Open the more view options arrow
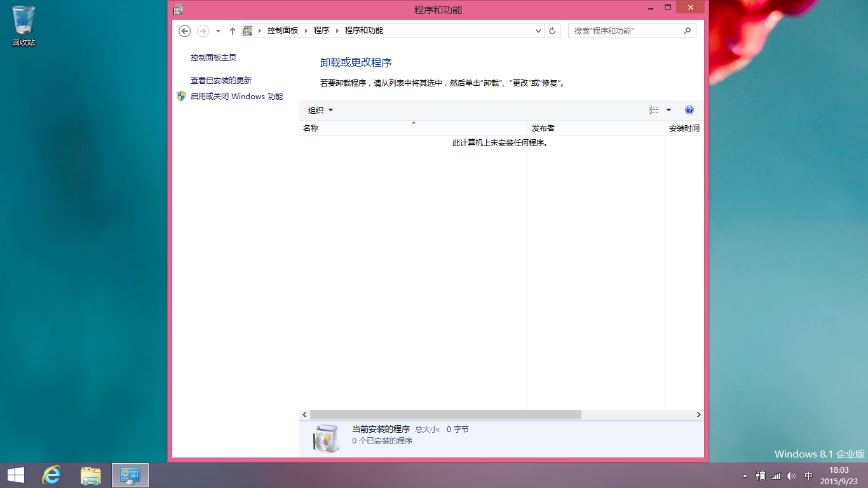 (x=668, y=110)
